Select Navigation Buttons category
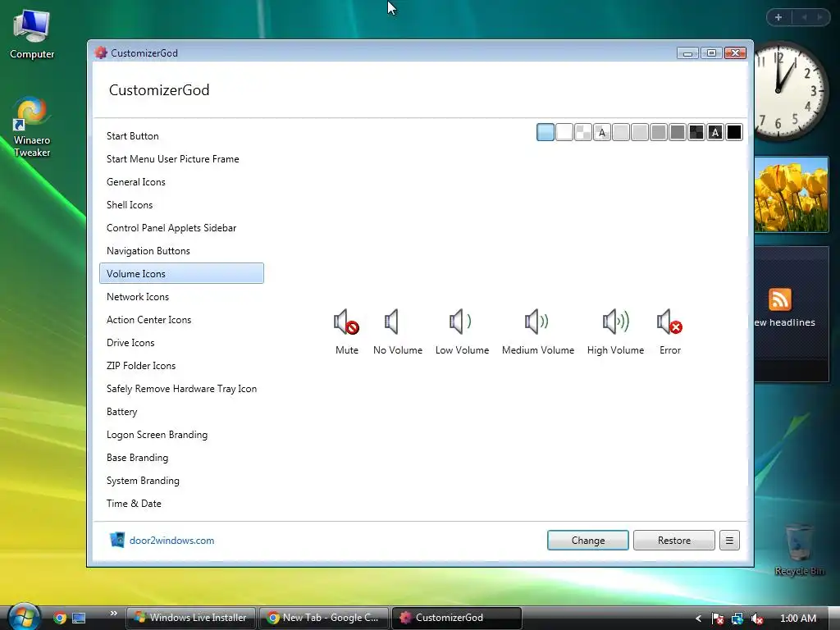840x630 pixels. click(181, 251)
